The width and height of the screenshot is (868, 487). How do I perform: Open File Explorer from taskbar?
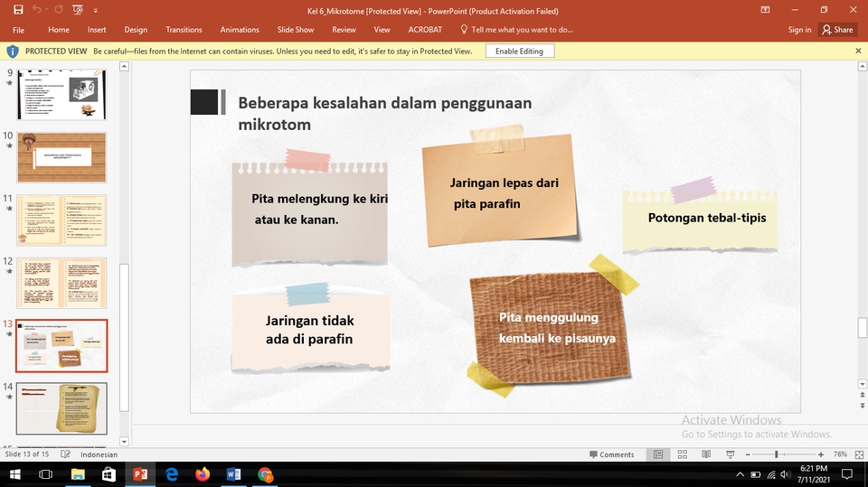tap(78, 475)
